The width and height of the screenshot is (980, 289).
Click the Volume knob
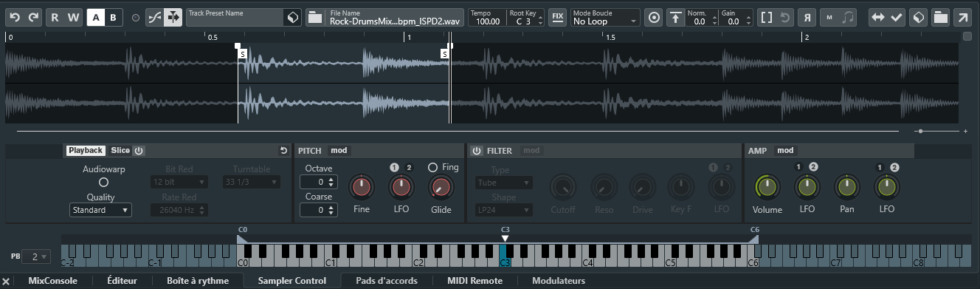[x=767, y=188]
